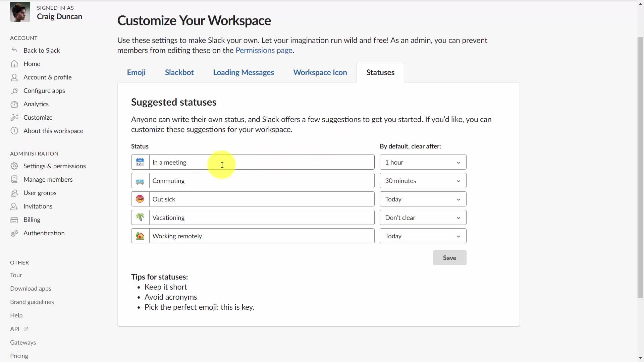Open Account & profile settings

pyautogui.click(x=48, y=77)
